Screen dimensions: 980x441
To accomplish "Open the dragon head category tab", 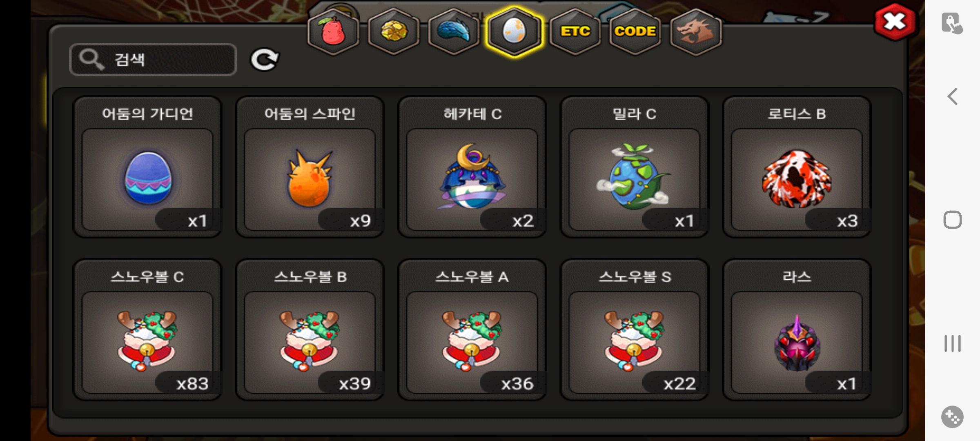I will (x=696, y=31).
